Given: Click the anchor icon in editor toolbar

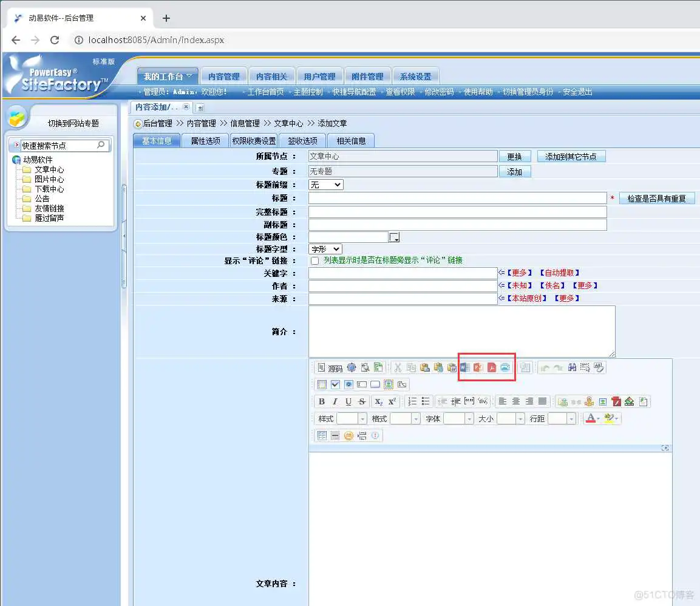Looking at the screenshot, I should click(x=589, y=401).
